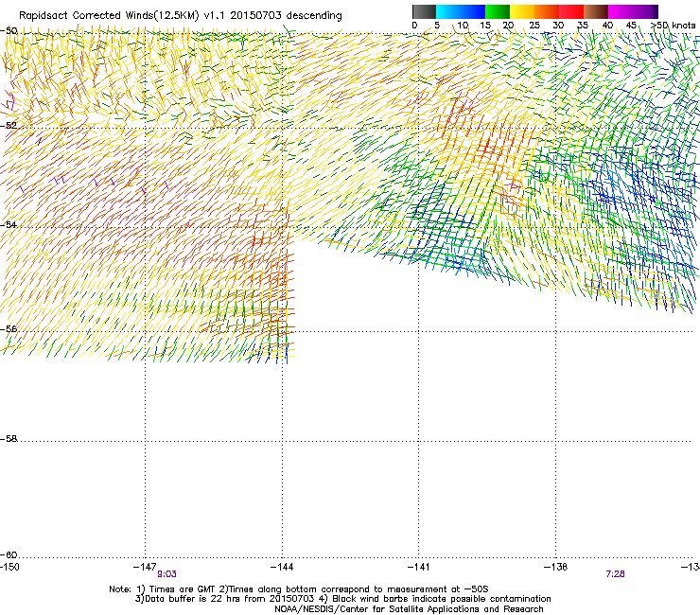The height and width of the screenshot is (615, 700).
Task: Click the 'Times are GMT' note line
Action: pyautogui.click(x=299, y=589)
